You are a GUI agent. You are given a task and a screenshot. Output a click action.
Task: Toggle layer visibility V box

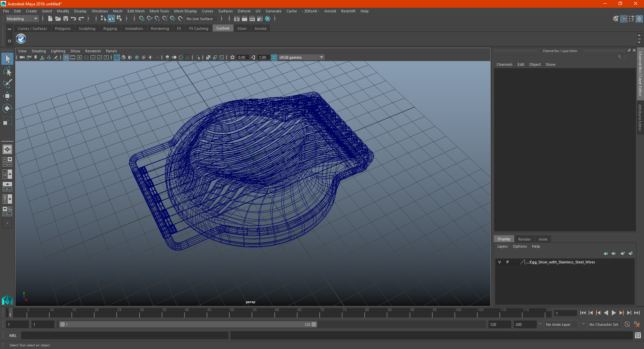(499, 262)
